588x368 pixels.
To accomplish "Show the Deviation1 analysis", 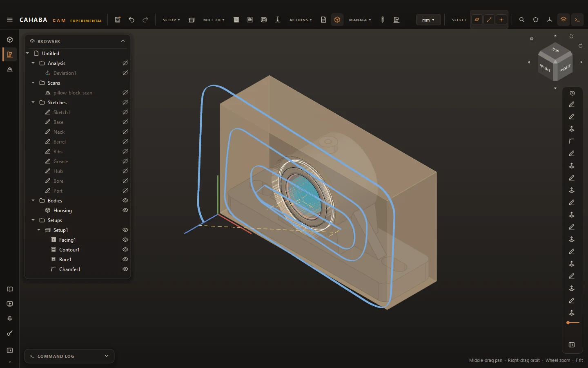I will tap(125, 73).
